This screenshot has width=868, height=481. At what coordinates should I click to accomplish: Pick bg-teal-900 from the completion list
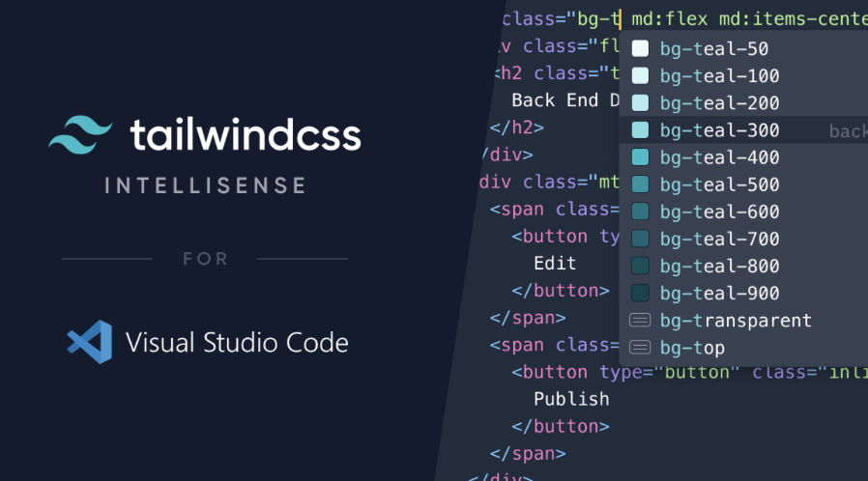743,293
